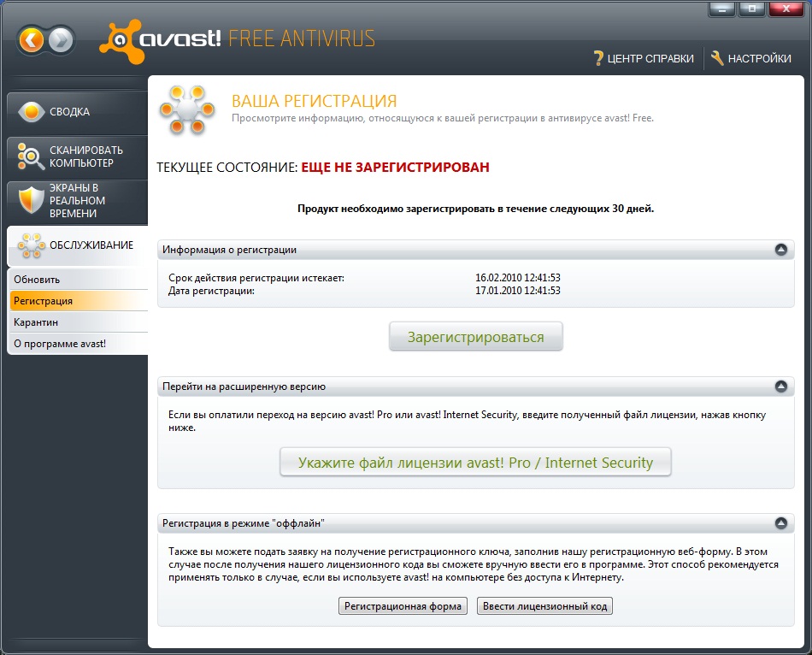Close the avast! window
Screen dimensions: 812x655
[786, 9]
